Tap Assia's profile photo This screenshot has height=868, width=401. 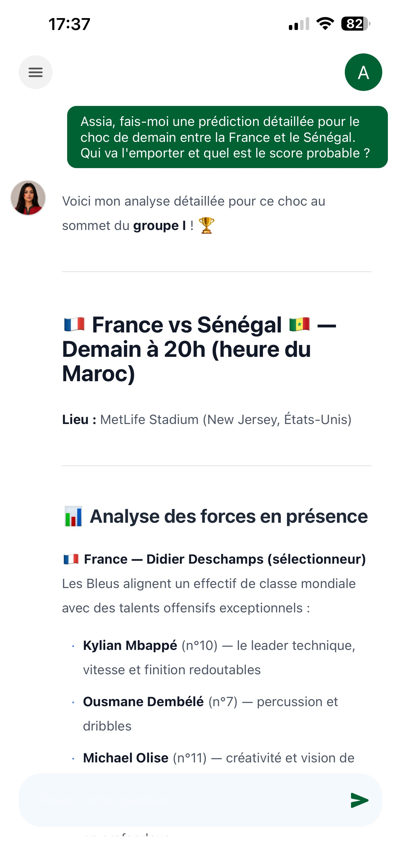[28, 198]
